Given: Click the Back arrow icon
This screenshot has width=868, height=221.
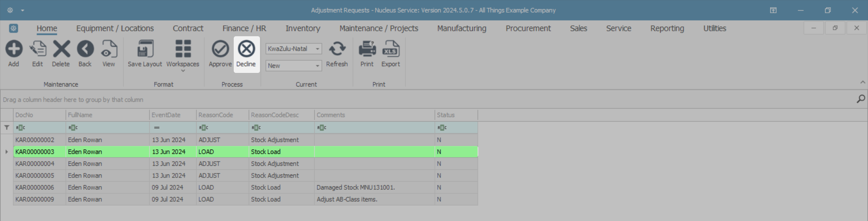Looking at the screenshot, I should (x=85, y=49).
